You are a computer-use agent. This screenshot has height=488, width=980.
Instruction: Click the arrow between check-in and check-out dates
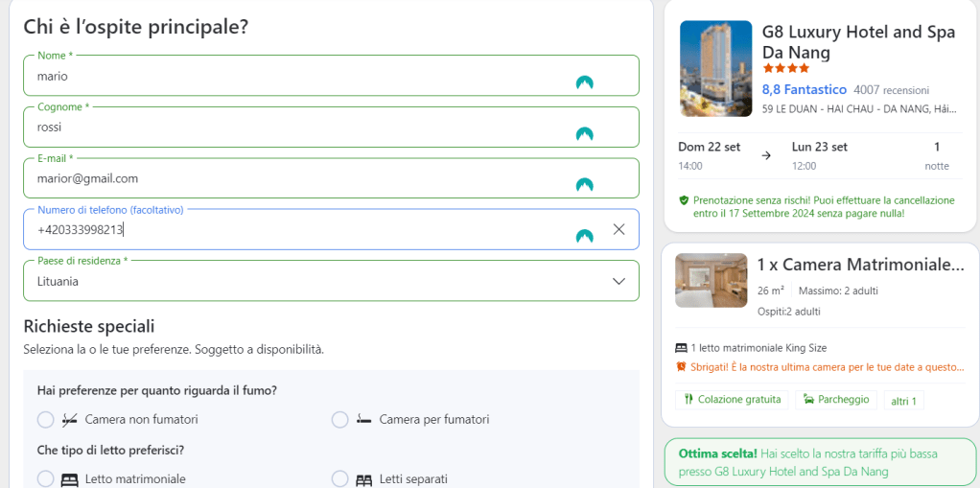click(x=765, y=155)
